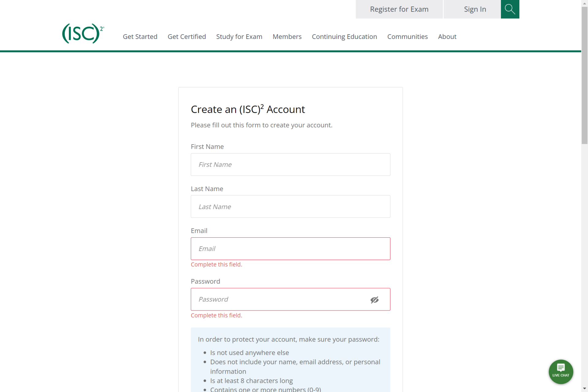Select the Email input field
Viewport: 588px width, 392px height.
click(x=290, y=248)
